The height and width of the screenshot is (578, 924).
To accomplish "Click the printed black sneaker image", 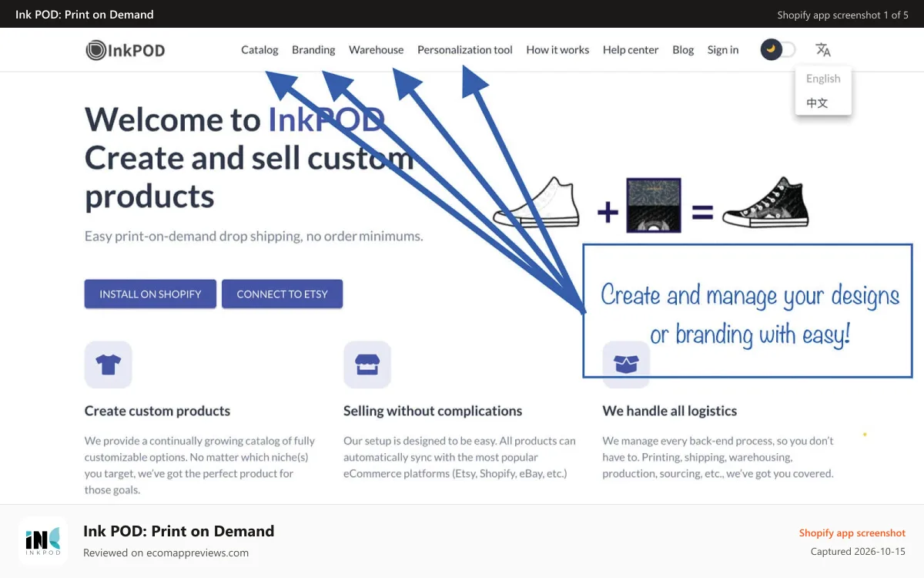I will coord(765,203).
